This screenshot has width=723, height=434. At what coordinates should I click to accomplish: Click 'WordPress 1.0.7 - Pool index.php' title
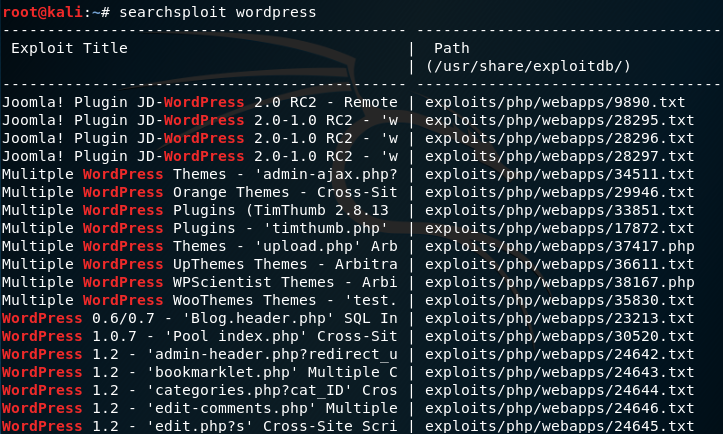coord(200,336)
